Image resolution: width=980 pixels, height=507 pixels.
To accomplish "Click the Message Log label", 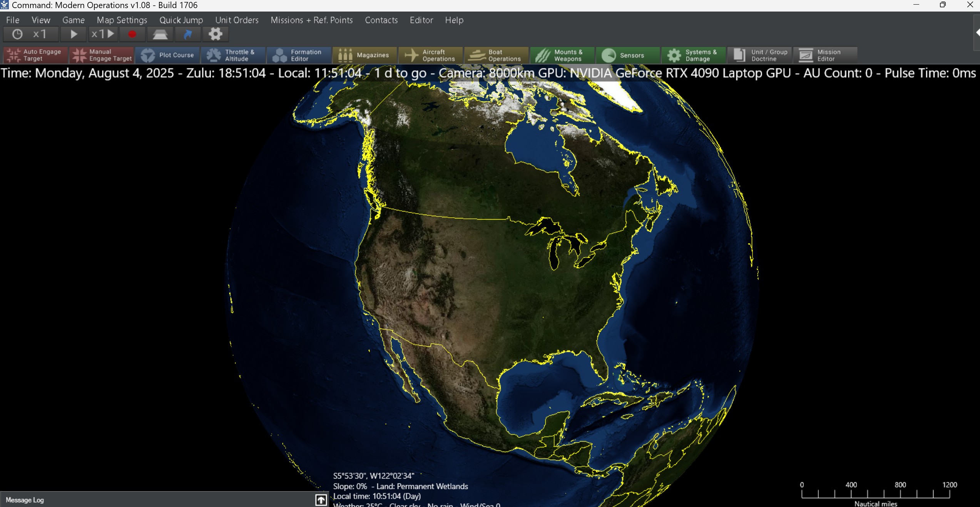I will pyautogui.click(x=25, y=500).
